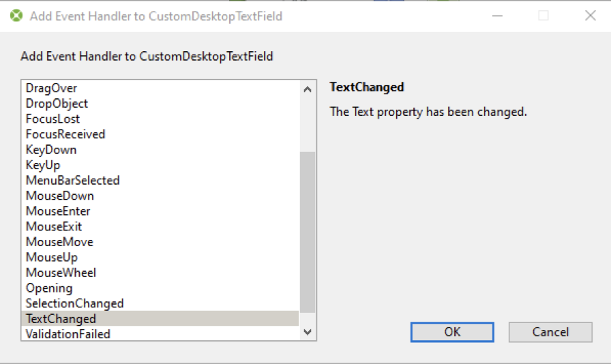
Task: Pick the MouseDown event
Action: pyautogui.click(x=160, y=196)
